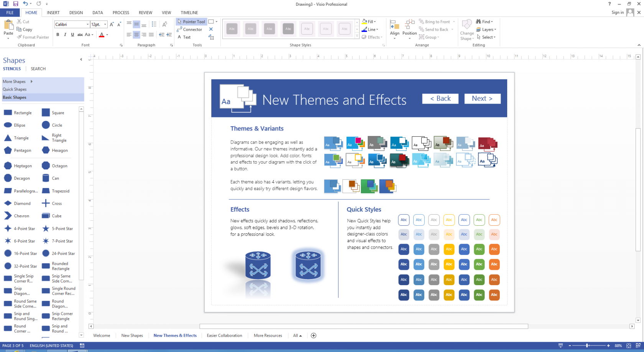
Task: Click the zoom slider in status bar
Action: pyautogui.click(x=587, y=345)
